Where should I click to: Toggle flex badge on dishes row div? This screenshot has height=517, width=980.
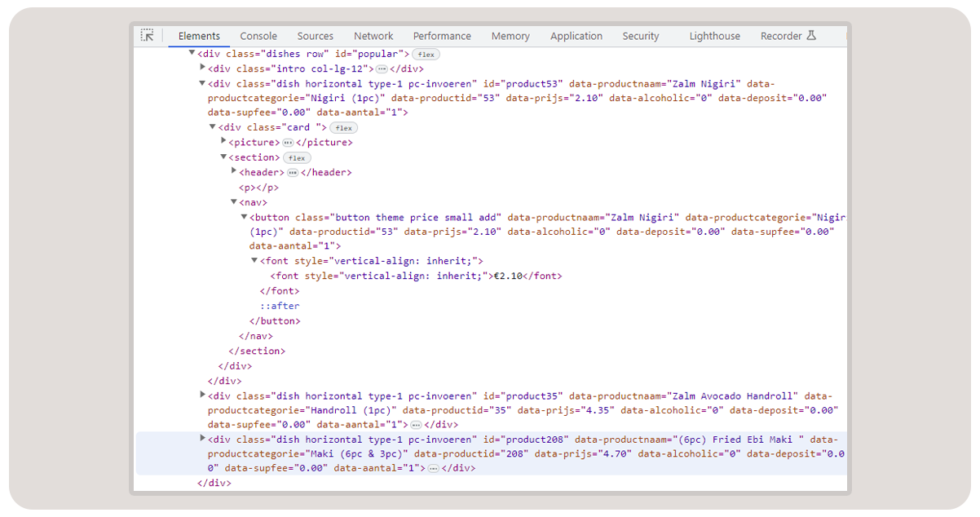[426, 55]
